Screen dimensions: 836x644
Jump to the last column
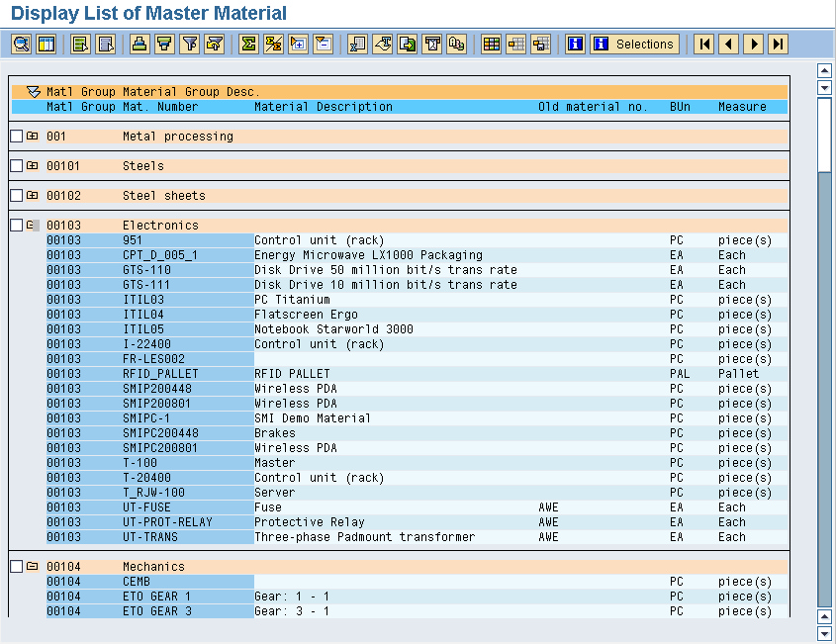[779, 44]
